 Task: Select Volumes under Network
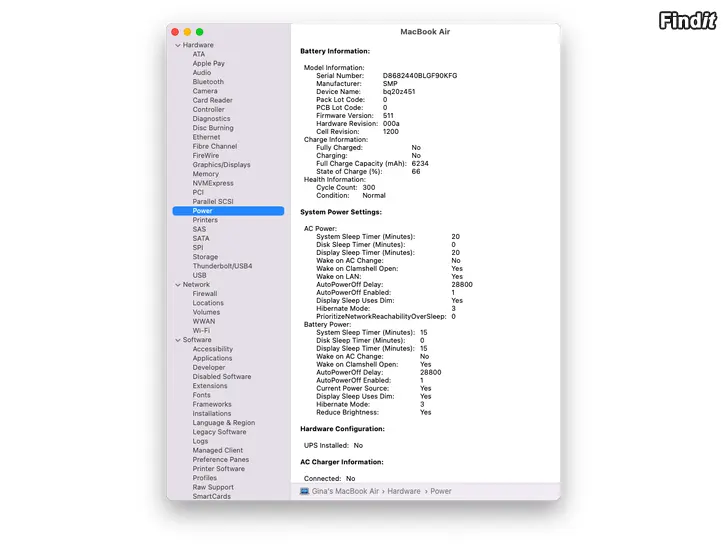click(206, 312)
